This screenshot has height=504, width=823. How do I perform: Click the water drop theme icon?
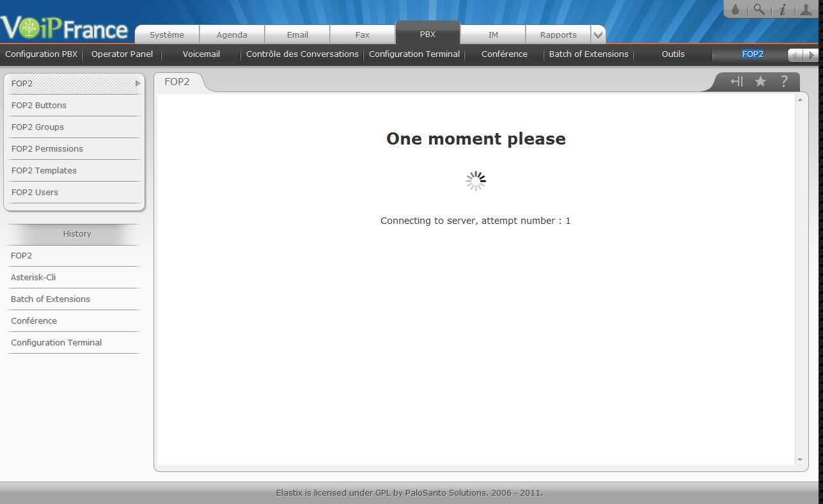coord(735,10)
